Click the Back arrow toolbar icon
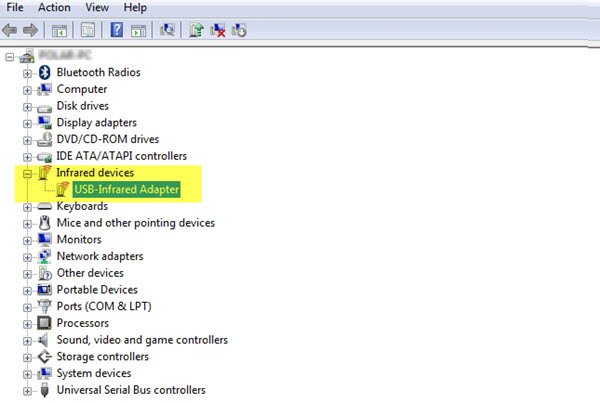The image size is (600, 403). (x=10, y=30)
